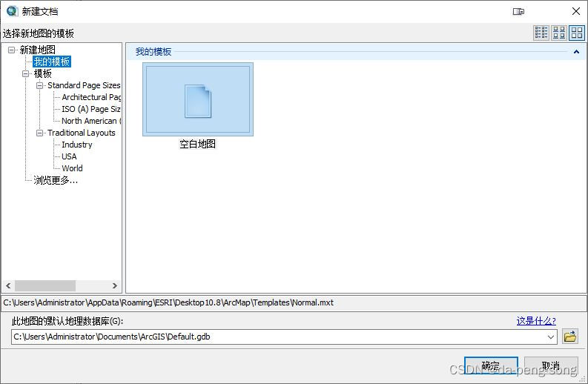Collapse the 我的模板 section chevron

[576, 52]
